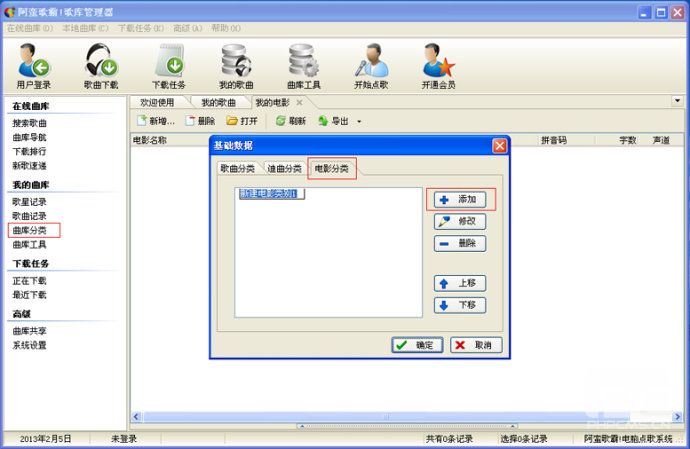Select 下载排行 in sidebar

[x=29, y=151]
